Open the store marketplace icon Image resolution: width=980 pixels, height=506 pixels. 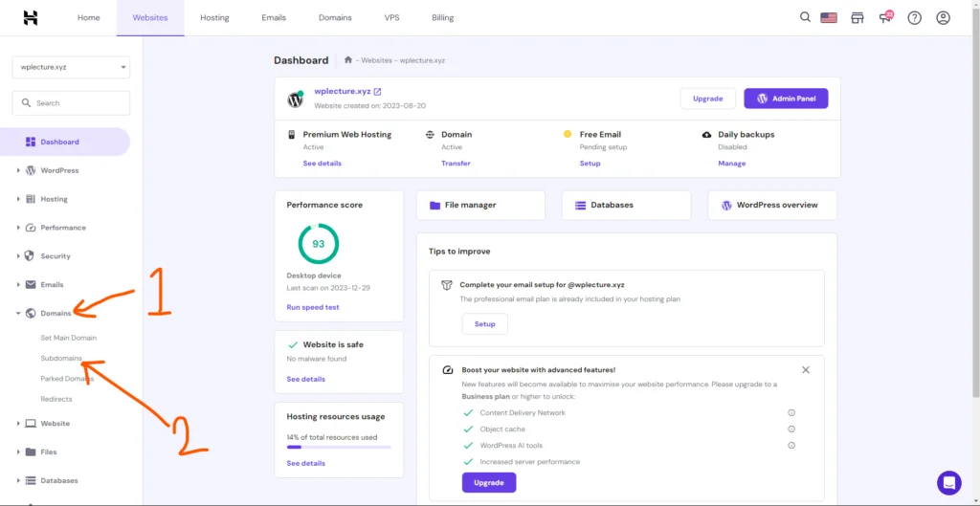[857, 17]
